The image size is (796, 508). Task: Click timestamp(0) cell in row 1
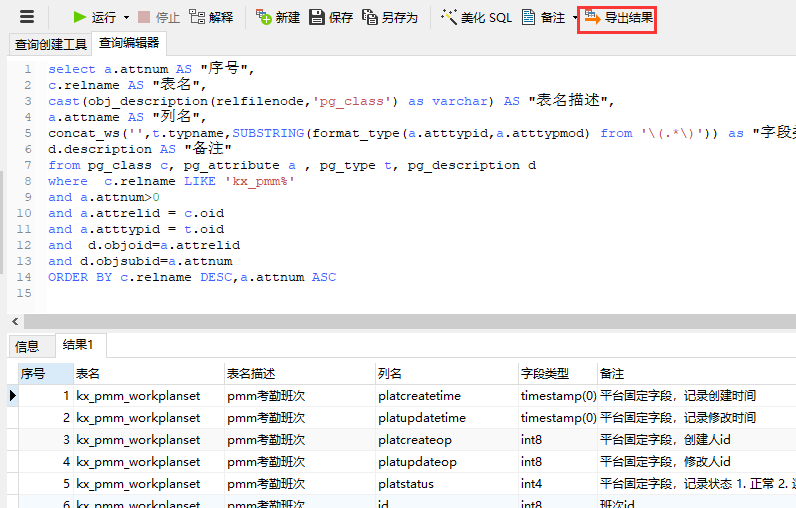click(558, 396)
